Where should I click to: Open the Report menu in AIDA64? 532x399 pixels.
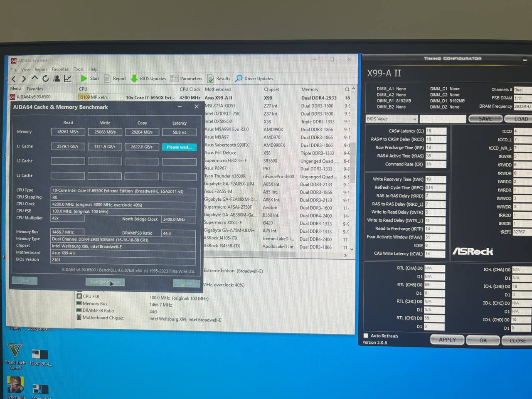[x=41, y=69]
